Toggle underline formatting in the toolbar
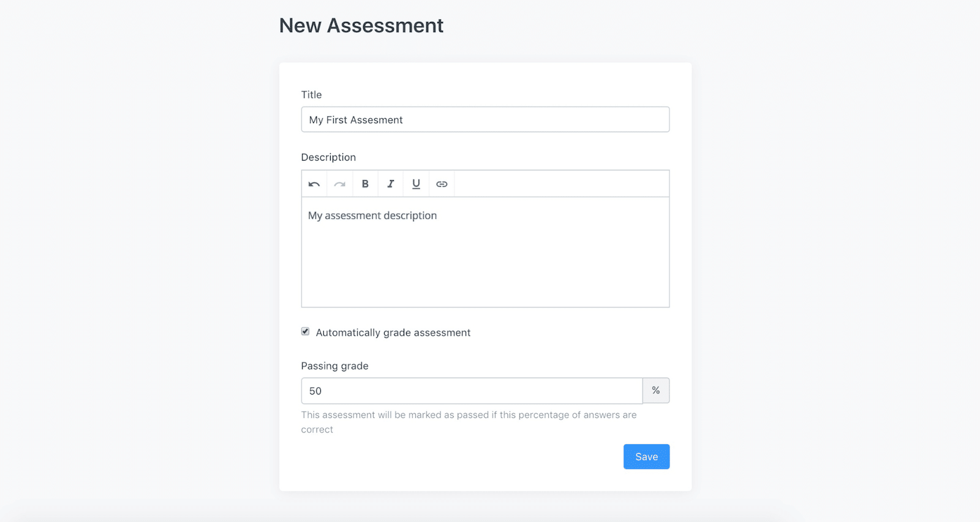The height and width of the screenshot is (522, 980). point(416,184)
